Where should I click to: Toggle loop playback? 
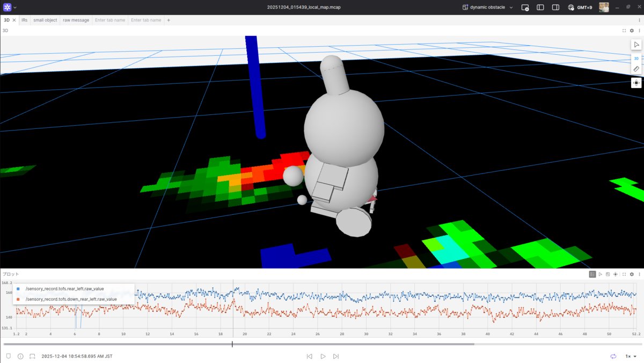(613, 356)
